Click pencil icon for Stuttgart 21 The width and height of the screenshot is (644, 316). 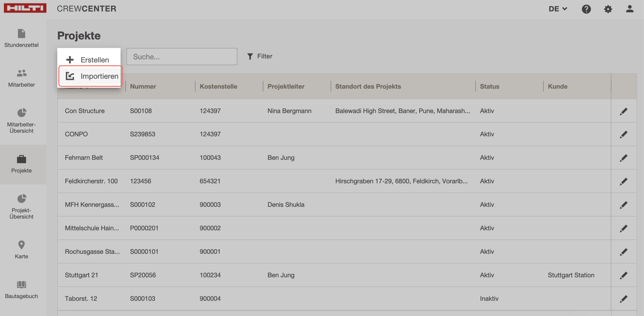(x=623, y=275)
